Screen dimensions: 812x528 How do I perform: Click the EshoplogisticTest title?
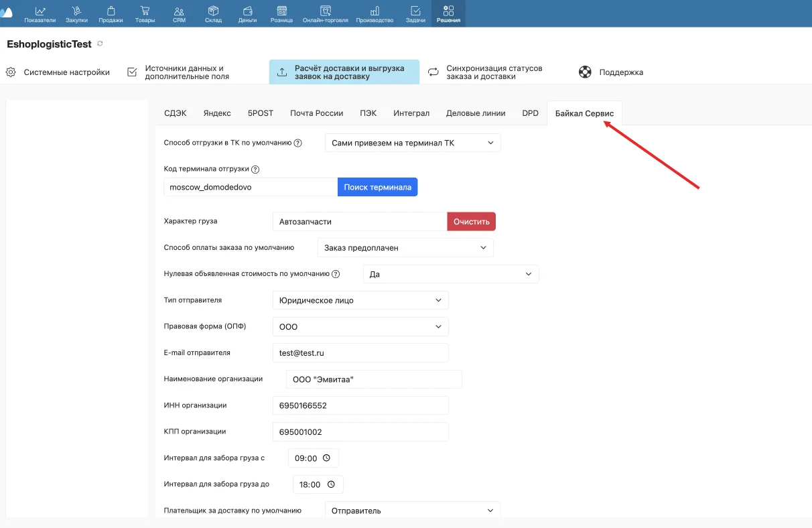[49, 44]
